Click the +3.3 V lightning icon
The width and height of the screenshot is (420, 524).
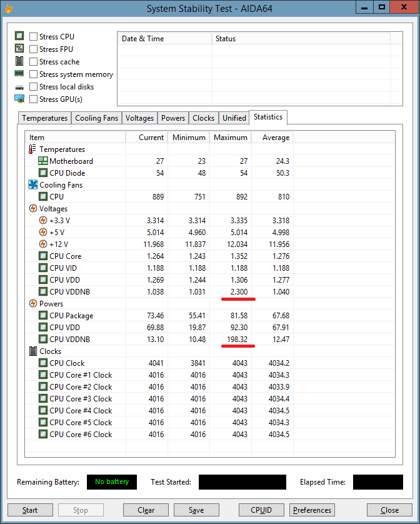[42, 220]
